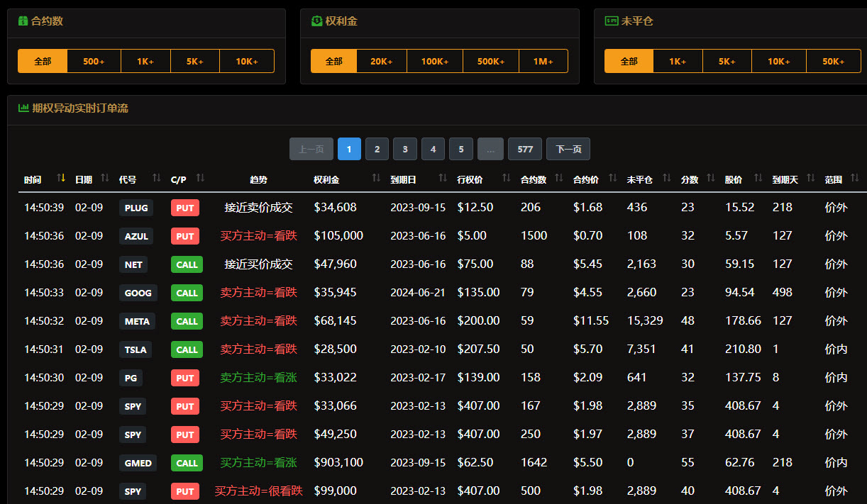
Task: Open the AZUL ticker tag
Action: 136,236
